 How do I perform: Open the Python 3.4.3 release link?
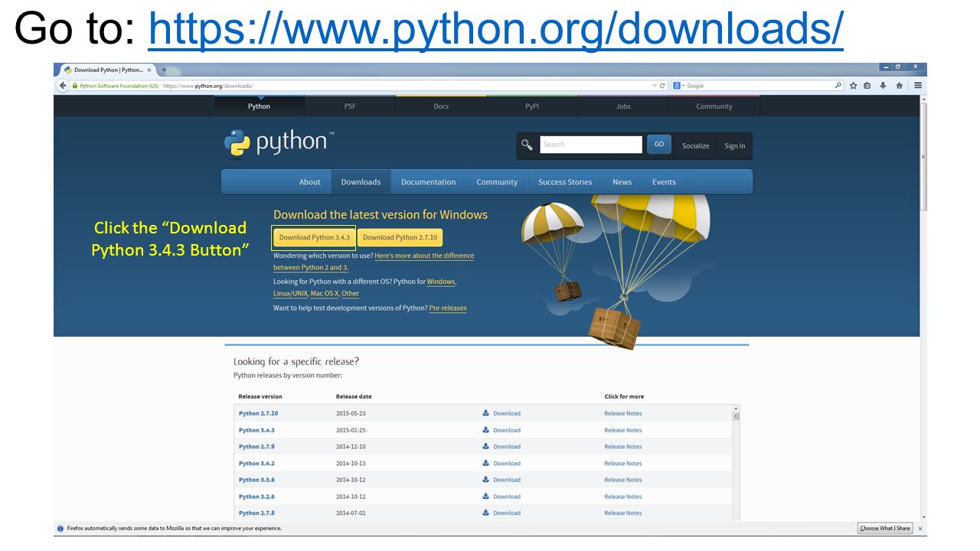[256, 430]
